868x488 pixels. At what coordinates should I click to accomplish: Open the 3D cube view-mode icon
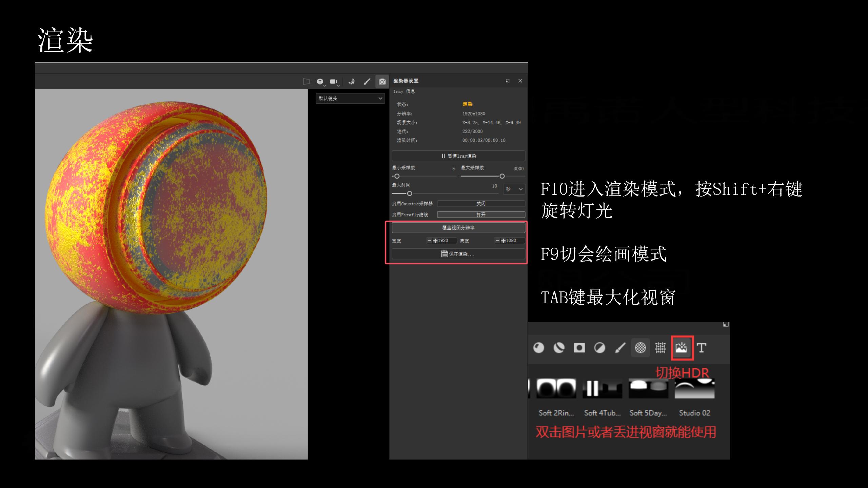coord(320,82)
